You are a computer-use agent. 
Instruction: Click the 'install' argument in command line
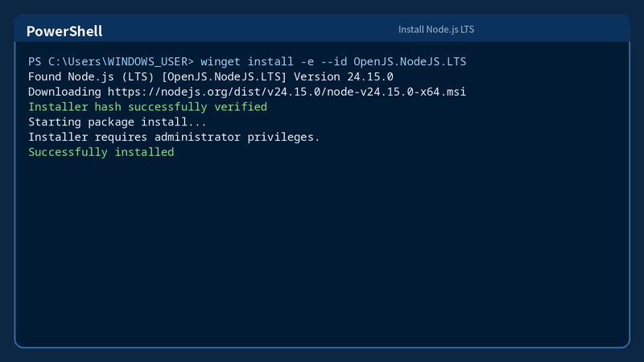[x=270, y=62]
